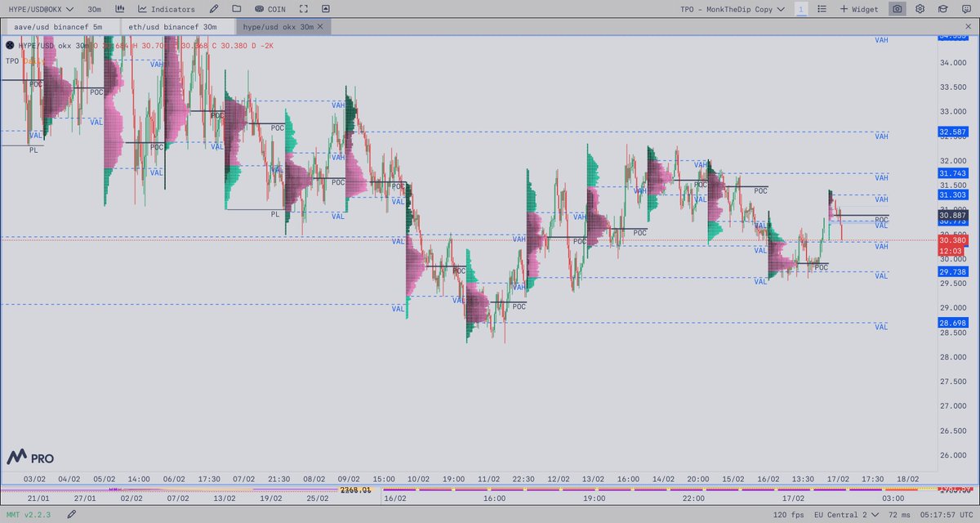
Task: Open the list view icon
Action: [x=822, y=9]
